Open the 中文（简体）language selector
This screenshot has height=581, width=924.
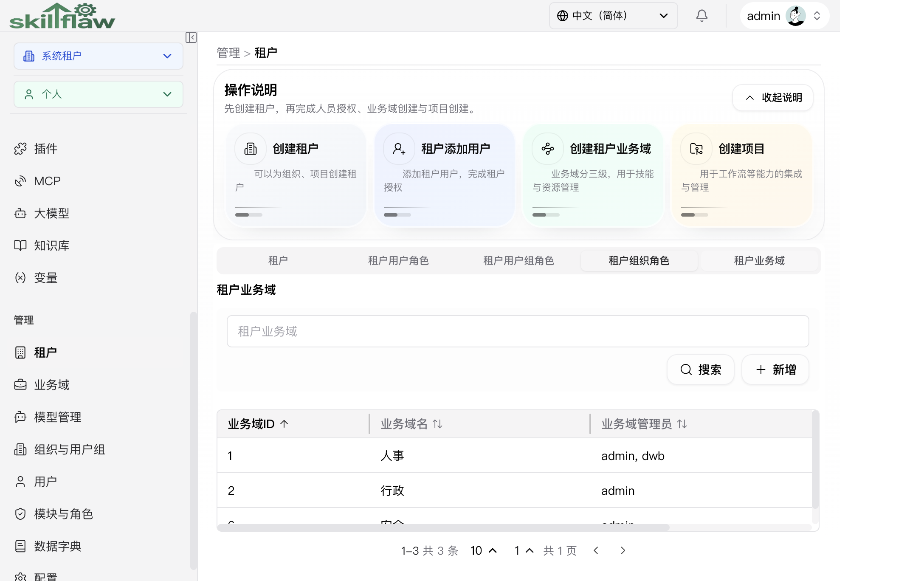[613, 16]
